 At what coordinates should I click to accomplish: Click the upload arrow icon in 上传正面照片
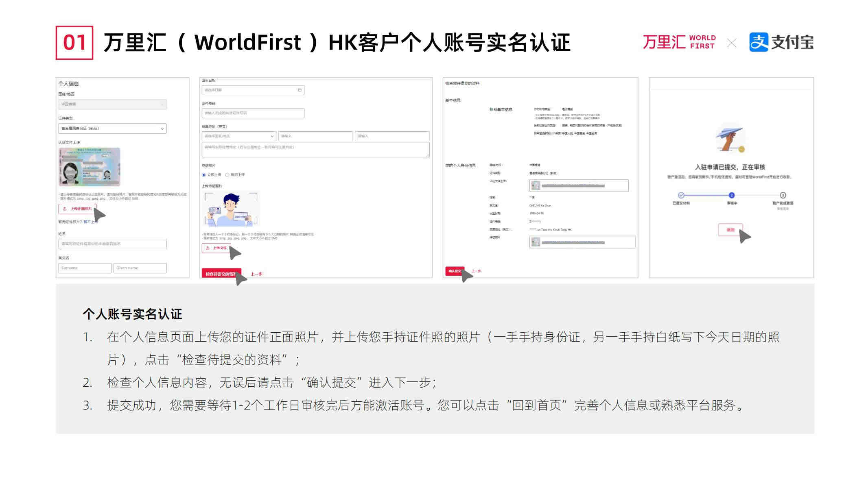point(65,209)
